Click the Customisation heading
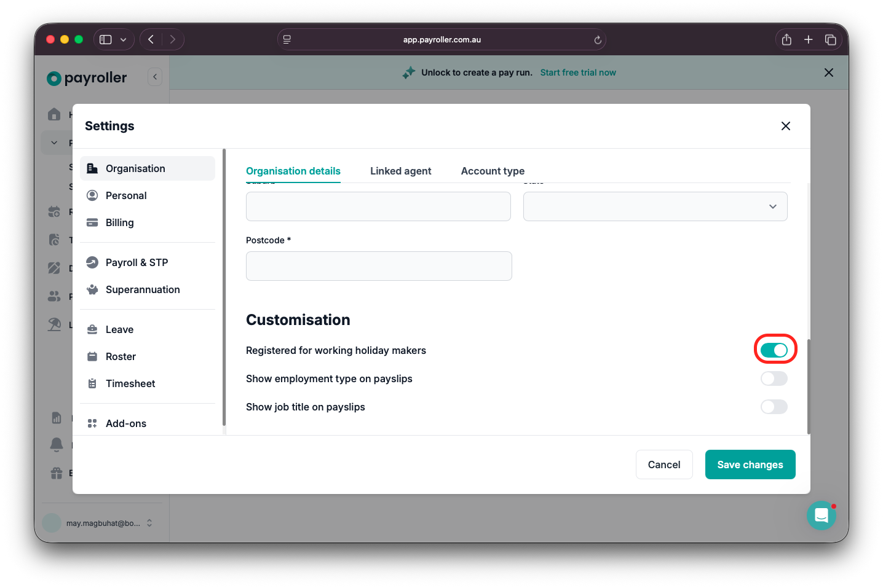The image size is (883, 588). point(298,320)
